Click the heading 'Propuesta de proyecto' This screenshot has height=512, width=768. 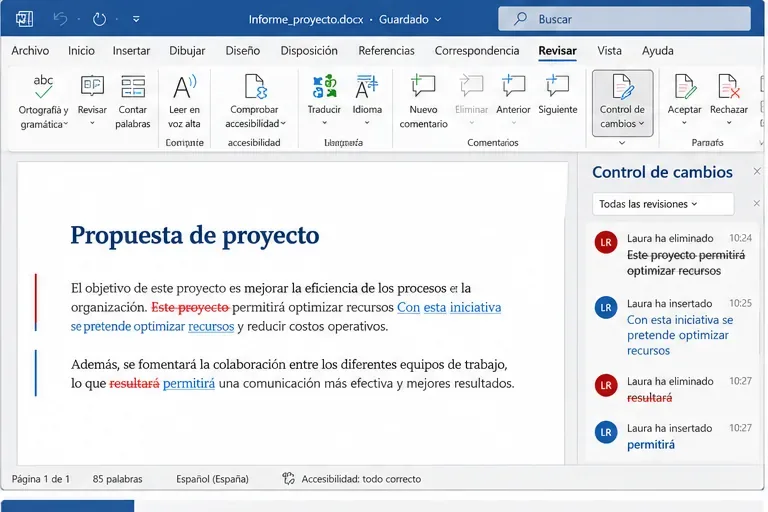(x=194, y=235)
